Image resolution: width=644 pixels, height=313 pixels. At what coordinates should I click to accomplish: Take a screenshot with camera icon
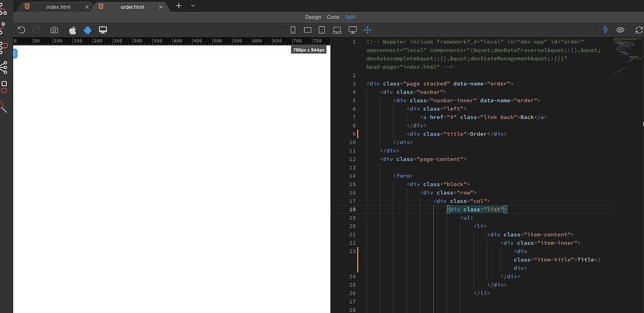pos(54,30)
